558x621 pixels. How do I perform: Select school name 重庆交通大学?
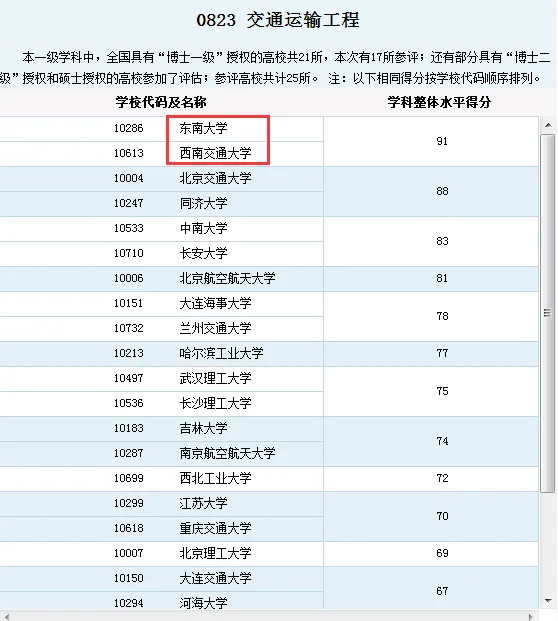pyautogui.click(x=215, y=528)
